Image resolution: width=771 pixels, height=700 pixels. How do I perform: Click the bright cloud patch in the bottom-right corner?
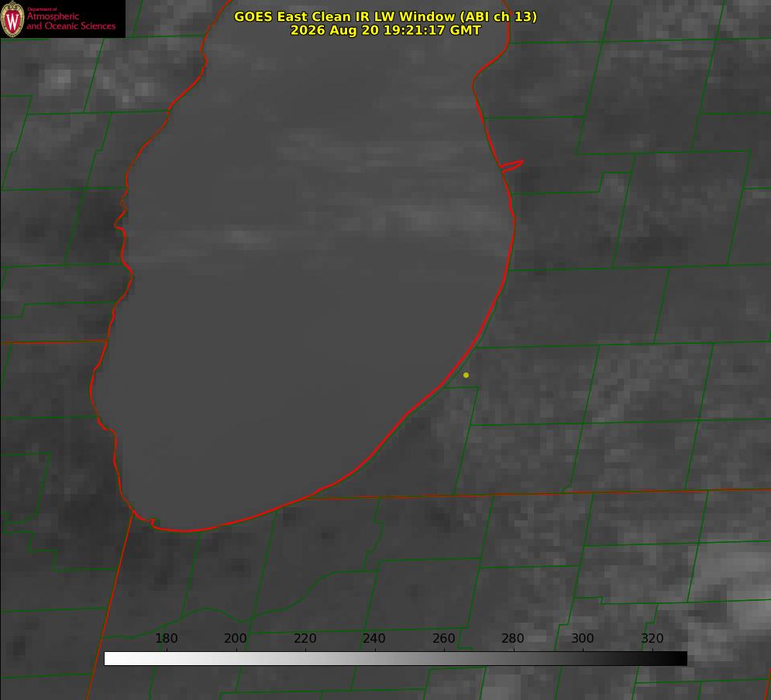[738, 589]
